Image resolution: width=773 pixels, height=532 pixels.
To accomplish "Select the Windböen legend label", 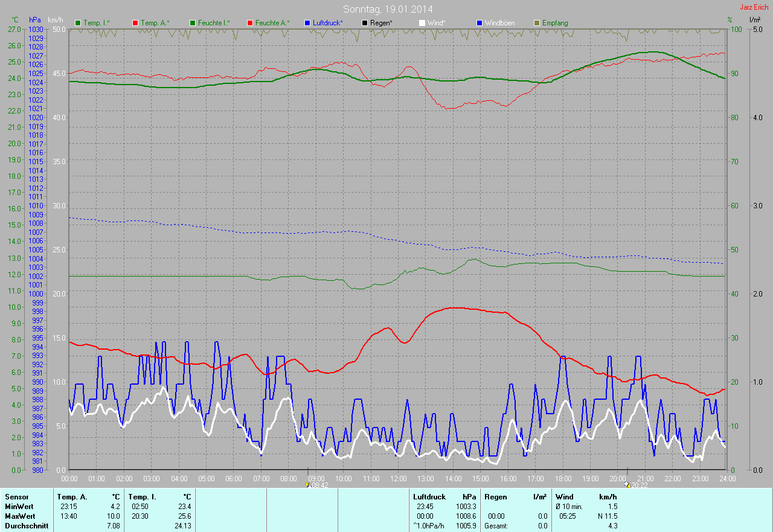I will (x=500, y=23).
